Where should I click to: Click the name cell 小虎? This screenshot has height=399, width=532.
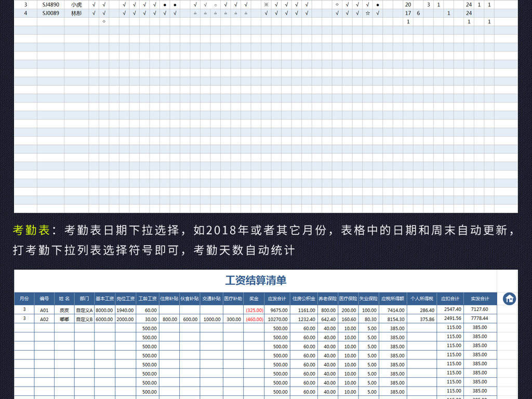tap(76, 5)
